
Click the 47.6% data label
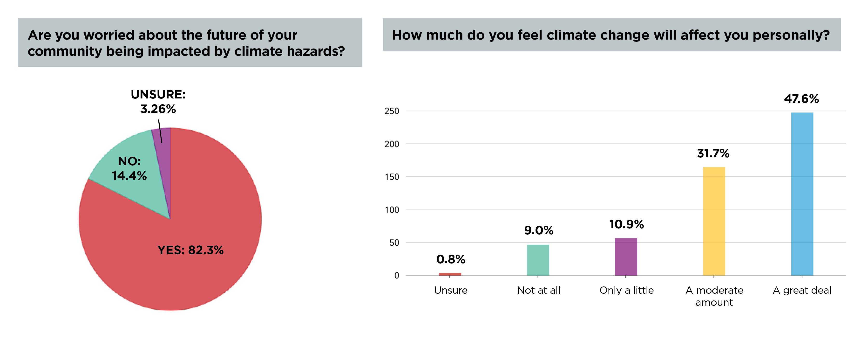801,99
